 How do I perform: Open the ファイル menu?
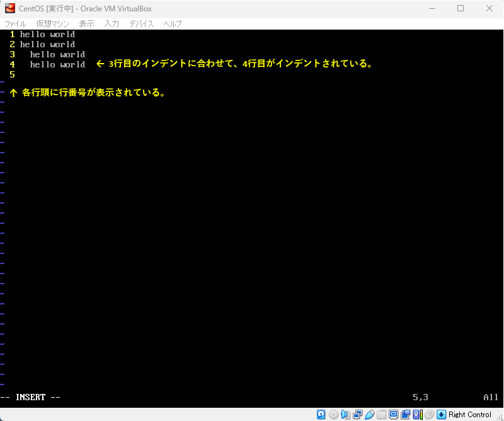pos(15,24)
